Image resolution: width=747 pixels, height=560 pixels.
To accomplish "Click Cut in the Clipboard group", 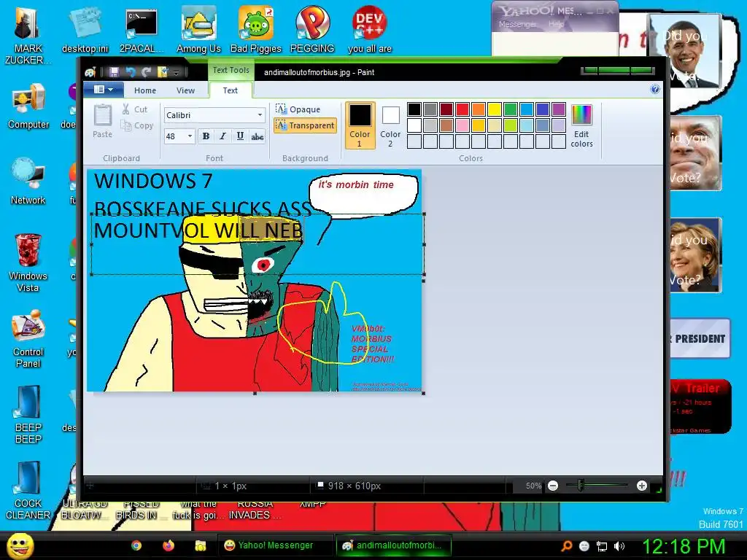I will 135,109.
